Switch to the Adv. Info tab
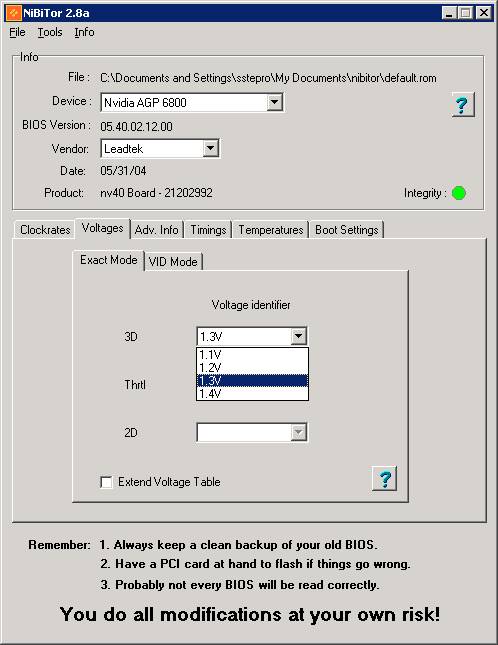This screenshot has height=645, width=498. (x=156, y=230)
